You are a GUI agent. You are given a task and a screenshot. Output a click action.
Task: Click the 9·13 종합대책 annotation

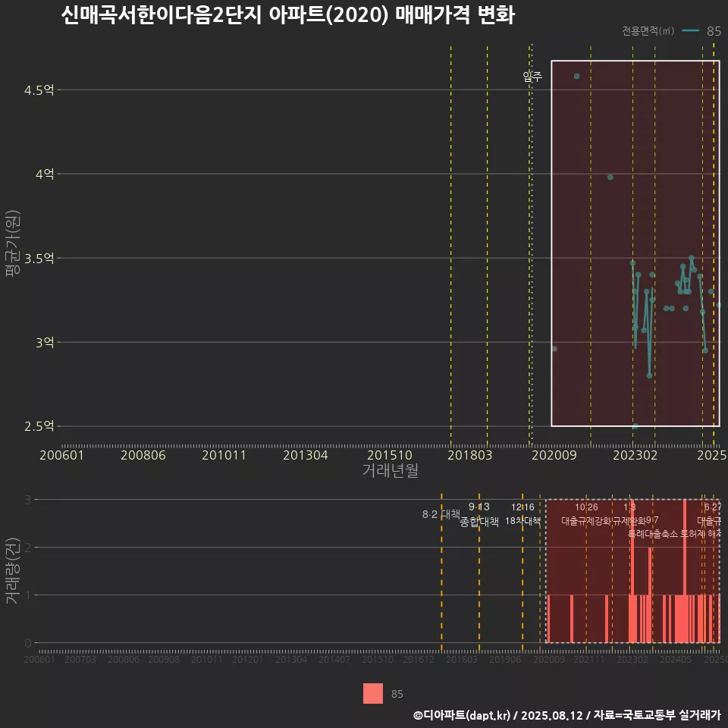pyautogui.click(x=479, y=514)
